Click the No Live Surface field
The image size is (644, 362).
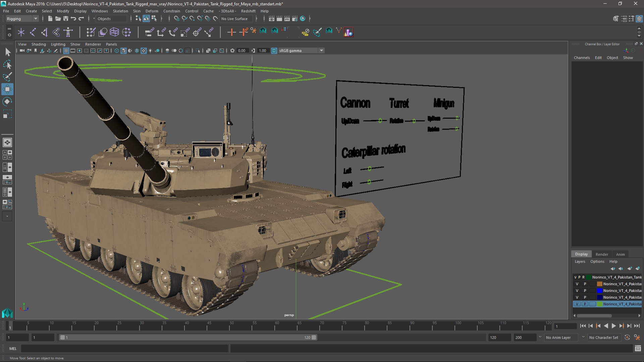pos(237,19)
